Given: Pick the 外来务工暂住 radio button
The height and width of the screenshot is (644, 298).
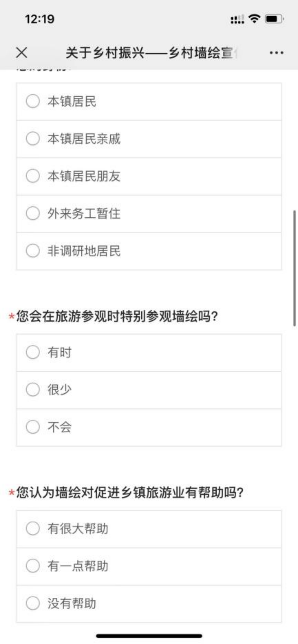Looking at the screenshot, I should pyautogui.click(x=33, y=213).
